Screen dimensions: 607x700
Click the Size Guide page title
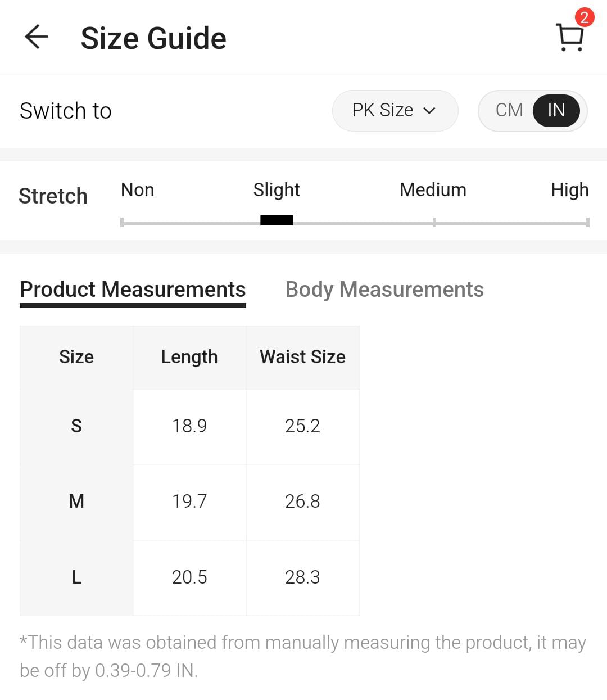click(153, 38)
